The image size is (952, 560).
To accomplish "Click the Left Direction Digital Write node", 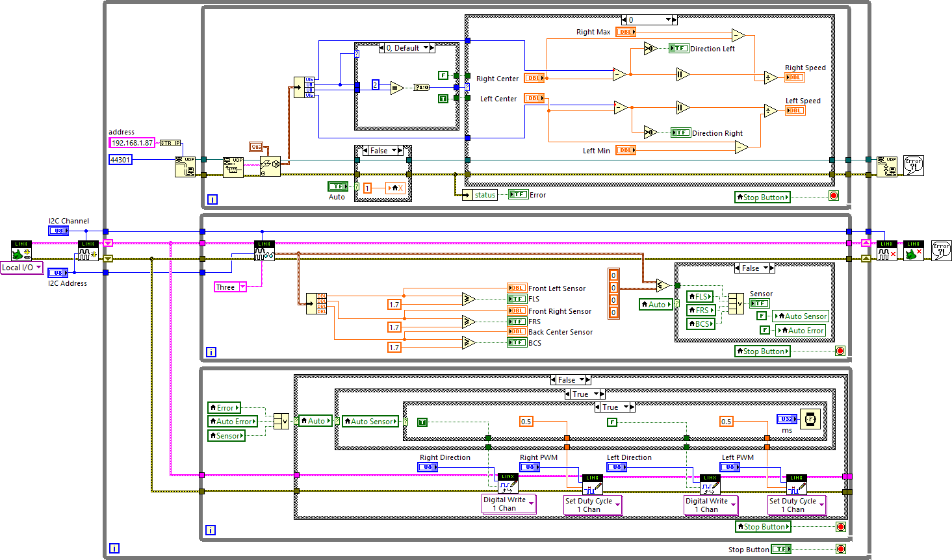I will point(710,485).
